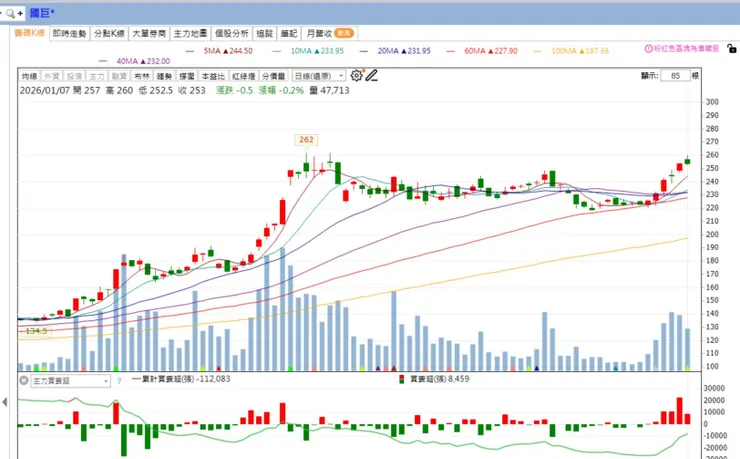Open the 筆記 tab
The height and width of the screenshot is (459, 740).
pos(289,33)
